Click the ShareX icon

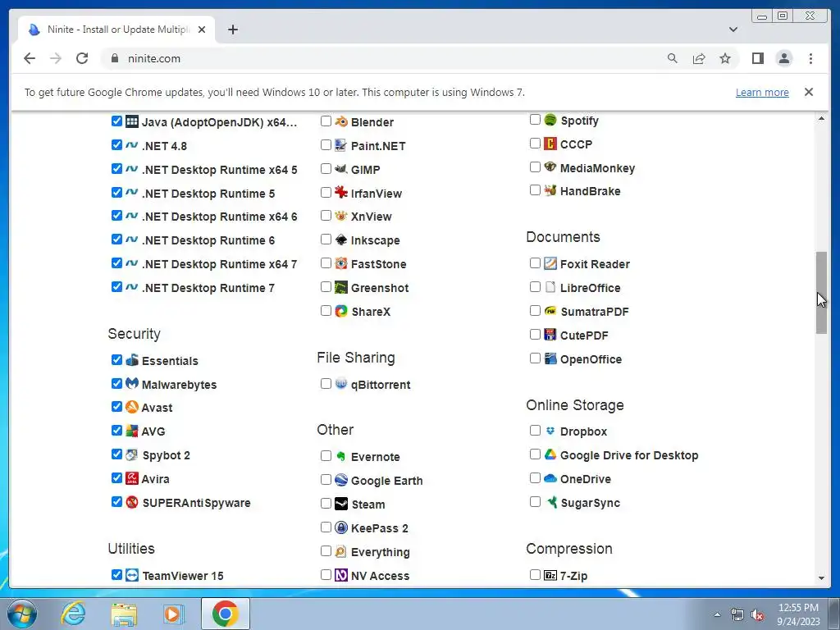[x=341, y=311]
